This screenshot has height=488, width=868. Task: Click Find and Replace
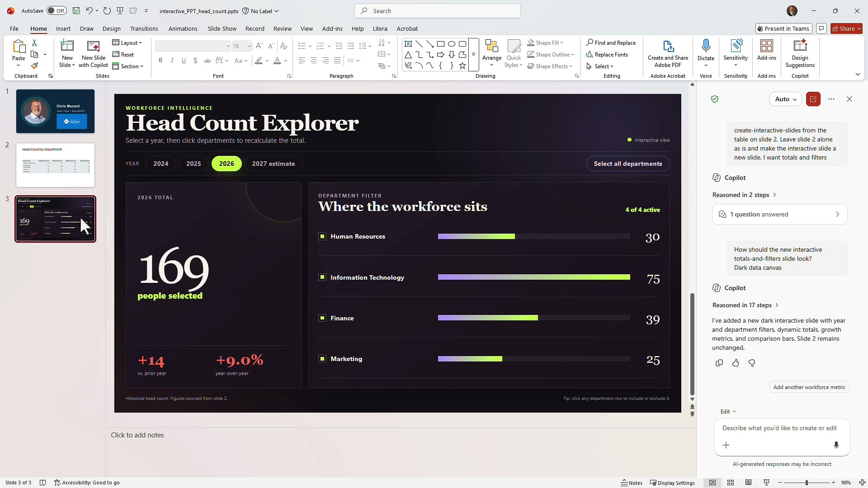click(x=611, y=42)
